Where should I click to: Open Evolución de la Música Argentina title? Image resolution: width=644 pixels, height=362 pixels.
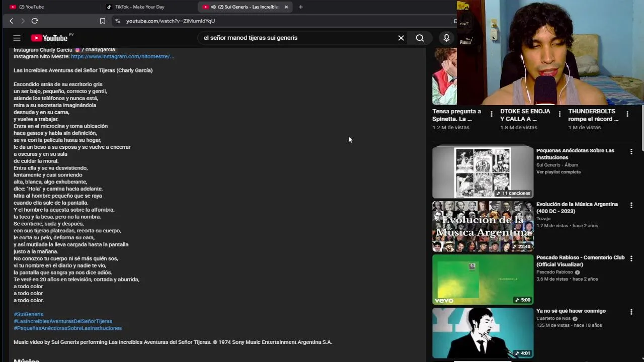[x=577, y=208]
